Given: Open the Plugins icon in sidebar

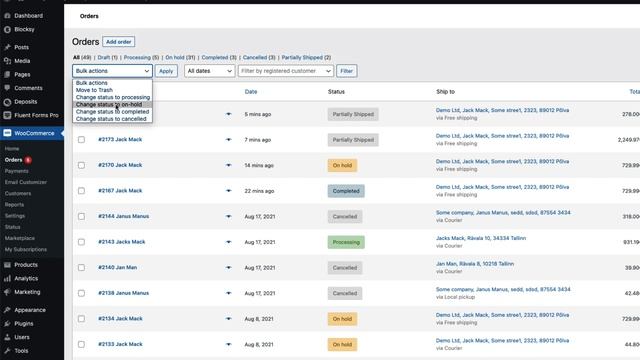Looking at the screenshot, I should pyautogui.click(x=7, y=323).
